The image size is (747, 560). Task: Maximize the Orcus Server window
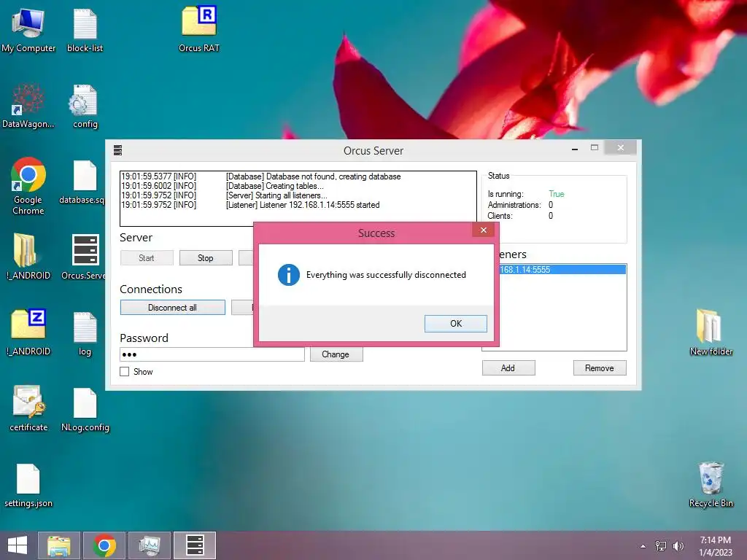[594, 148]
